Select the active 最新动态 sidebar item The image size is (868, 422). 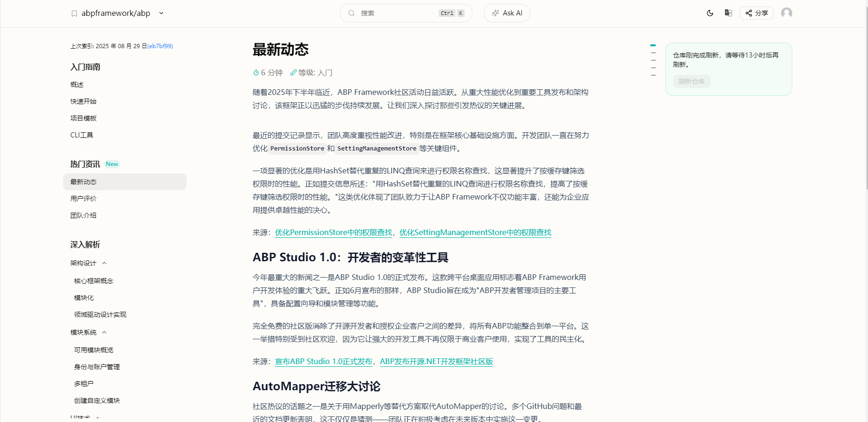[x=125, y=182]
